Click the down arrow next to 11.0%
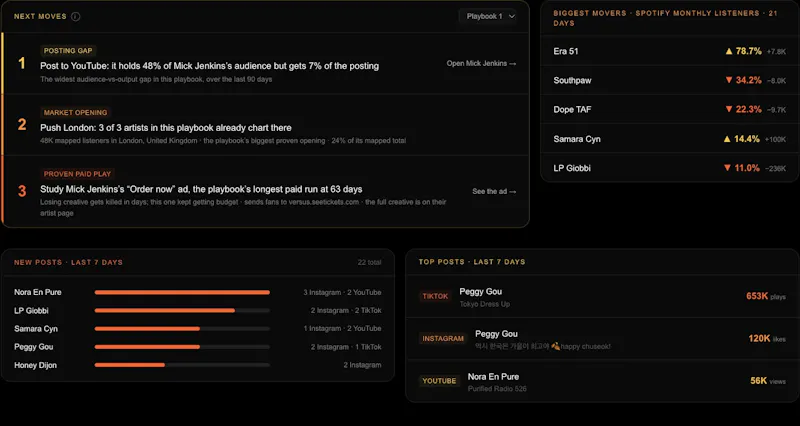The image size is (800, 426). (x=727, y=168)
